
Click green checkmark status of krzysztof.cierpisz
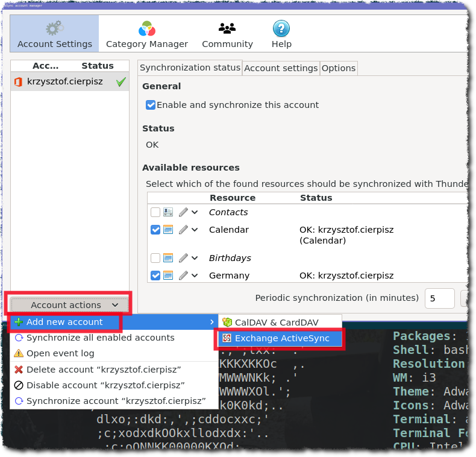point(121,82)
